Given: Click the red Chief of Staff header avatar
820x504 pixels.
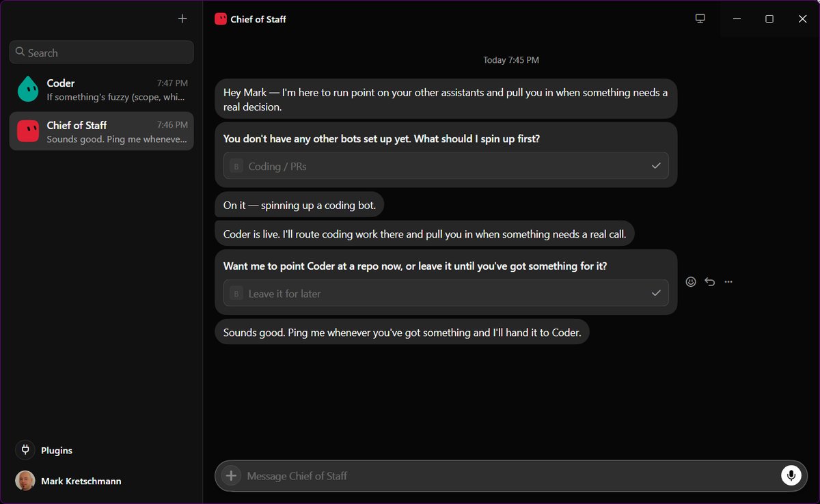Looking at the screenshot, I should 220,19.
